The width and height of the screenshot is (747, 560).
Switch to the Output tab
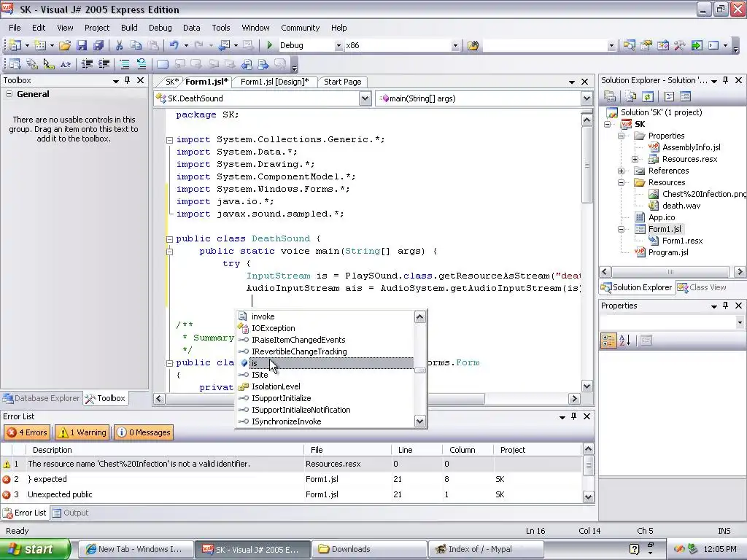pyautogui.click(x=71, y=513)
